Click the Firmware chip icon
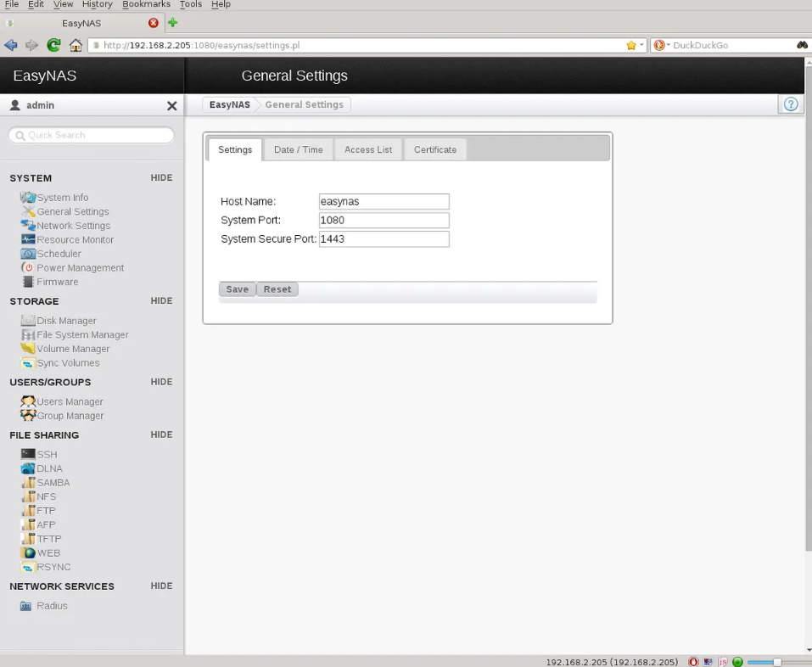The image size is (812, 667). (28, 282)
